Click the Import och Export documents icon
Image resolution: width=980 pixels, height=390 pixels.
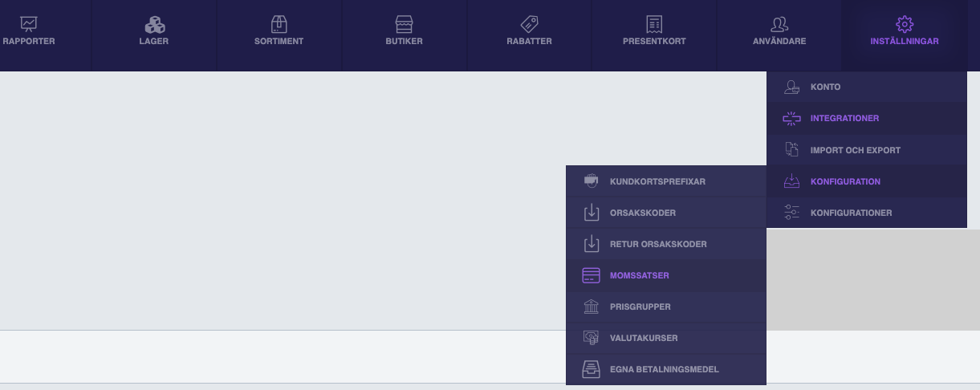(792, 150)
